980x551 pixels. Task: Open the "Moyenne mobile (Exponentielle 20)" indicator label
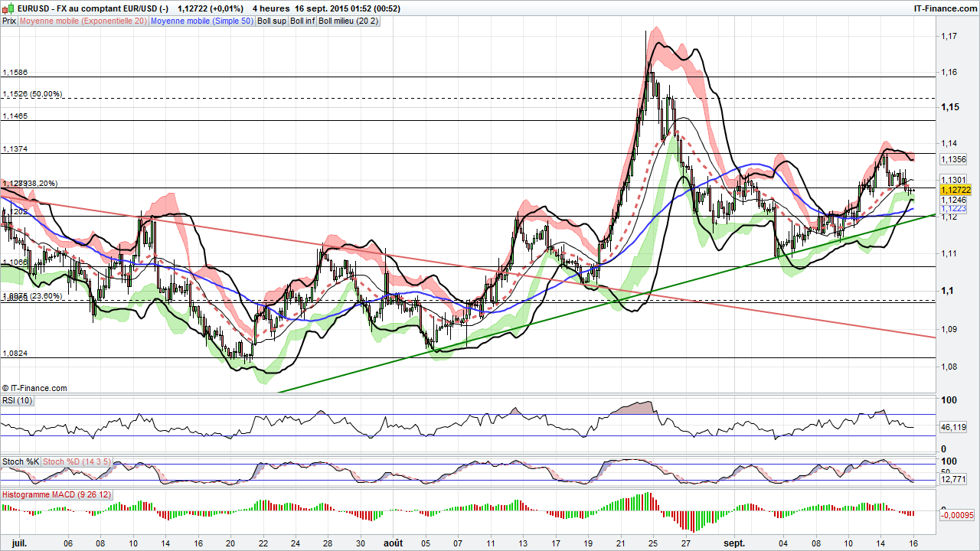pos(84,21)
